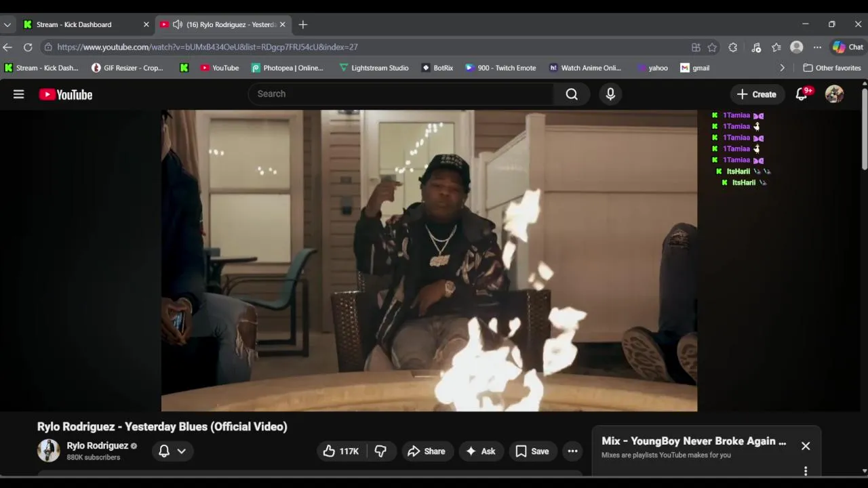Open YouTube notifications bell
Screen dimensions: 868x488
(x=802, y=94)
